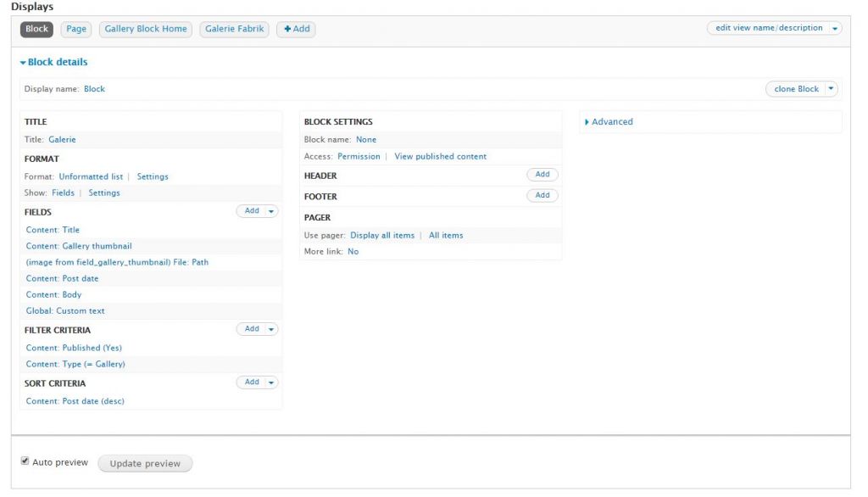
Task: Switch to the Page display tab
Action: point(76,29)
